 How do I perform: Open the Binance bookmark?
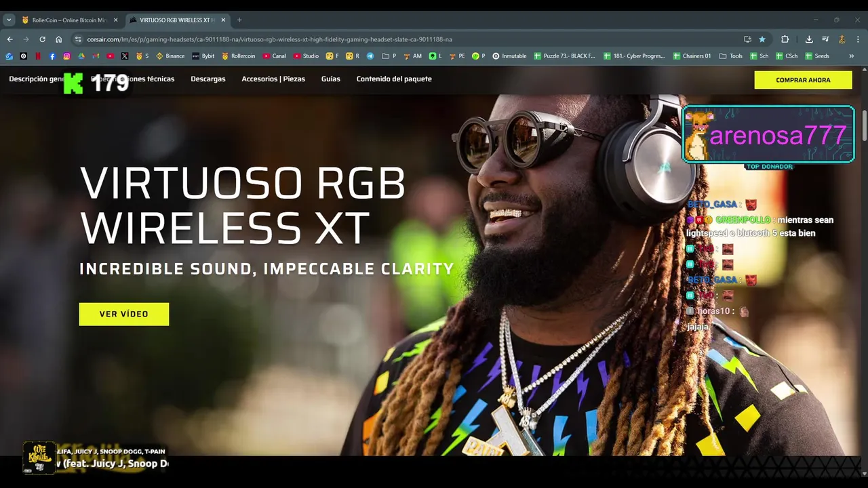[x=170, y=56]
